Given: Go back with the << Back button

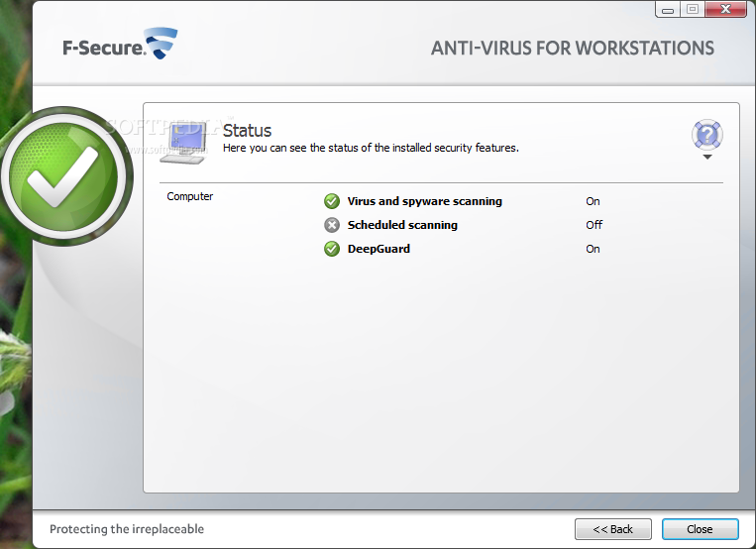Looking at the screenshot, I should 612,529.
